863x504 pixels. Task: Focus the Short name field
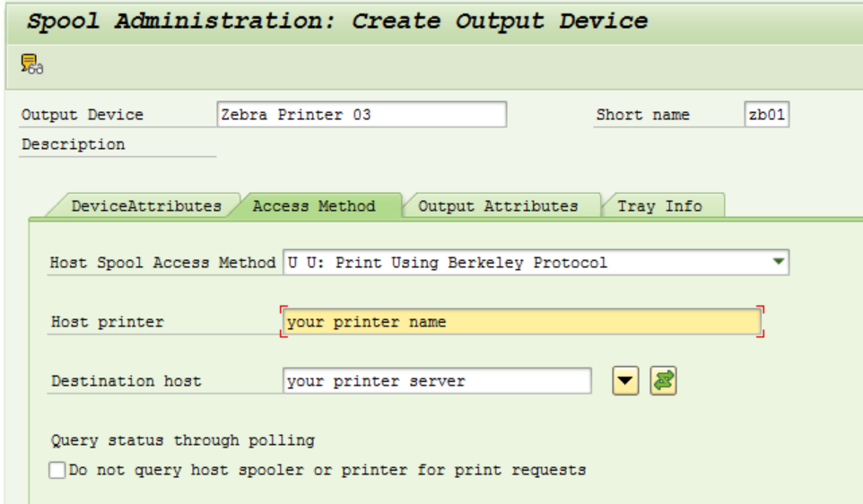(x=767, y=115)
